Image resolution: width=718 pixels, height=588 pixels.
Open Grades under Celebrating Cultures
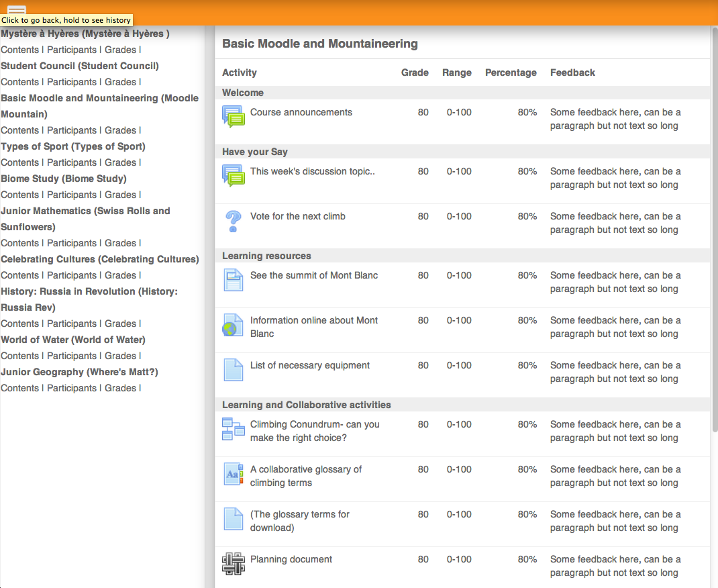120,275
